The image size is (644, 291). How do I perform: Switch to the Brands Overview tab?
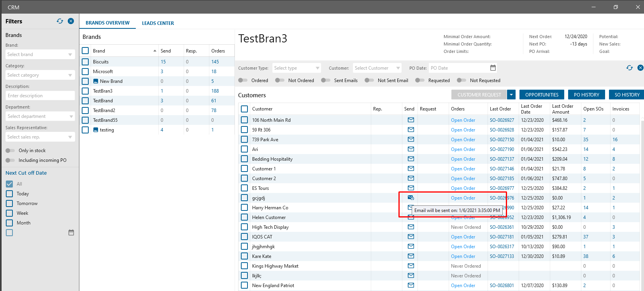[x=107, y=23]
